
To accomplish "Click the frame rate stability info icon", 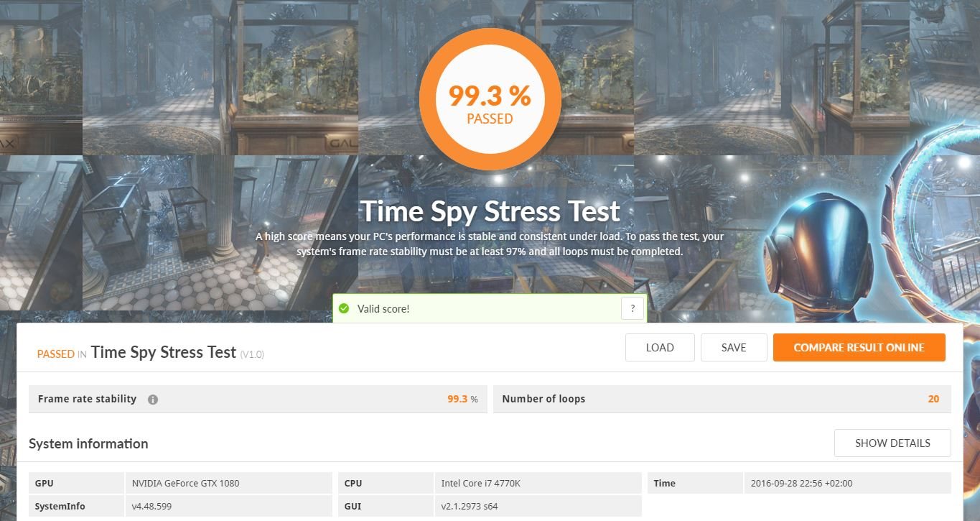I will coord(153,400).
